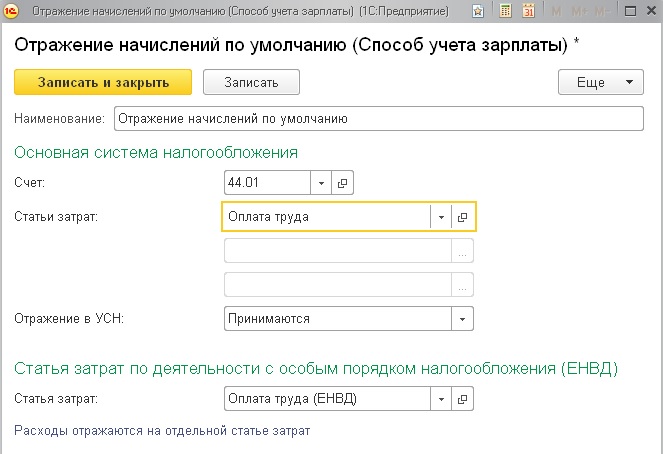Expand the Отражение в УСН dropdown
Viewport: 663px width, 454px height.
(x=463, y=319)
